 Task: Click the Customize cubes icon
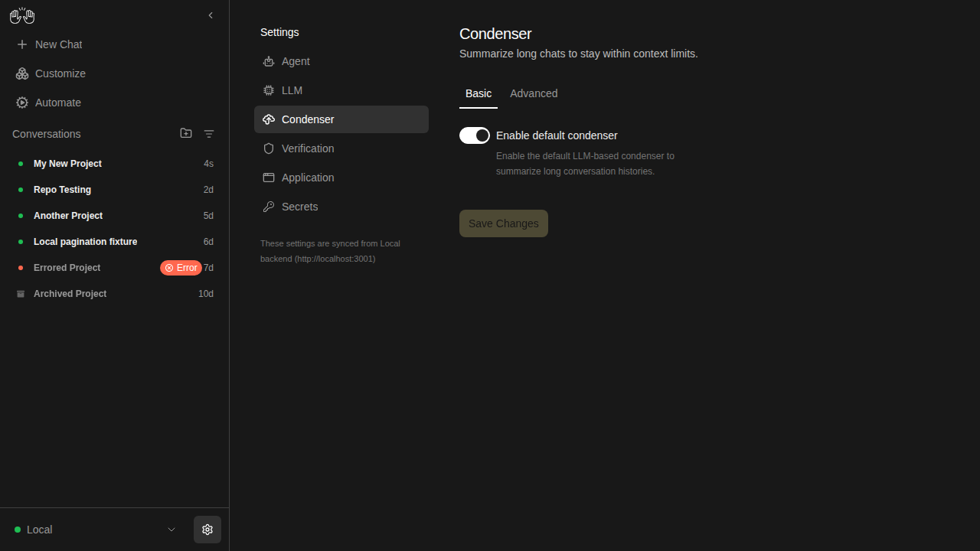click(x=22, y=73)
